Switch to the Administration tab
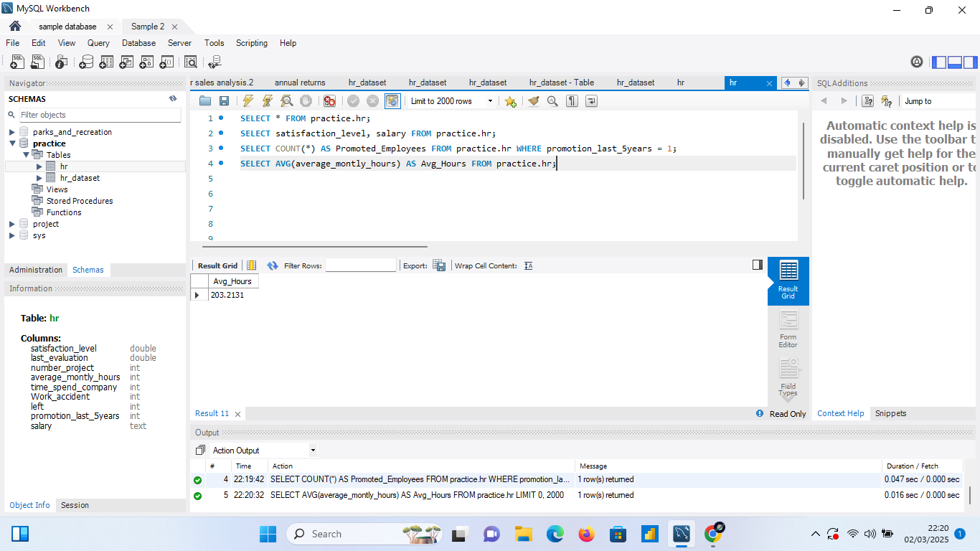This screenshot has width=980, height=551. 36,270
